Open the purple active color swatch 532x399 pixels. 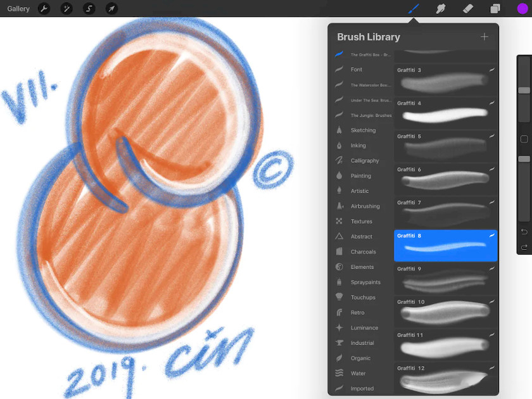tap(522, 9)
